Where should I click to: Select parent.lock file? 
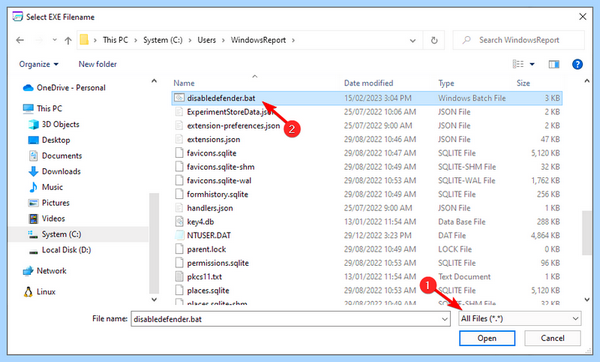pos(367,249)
